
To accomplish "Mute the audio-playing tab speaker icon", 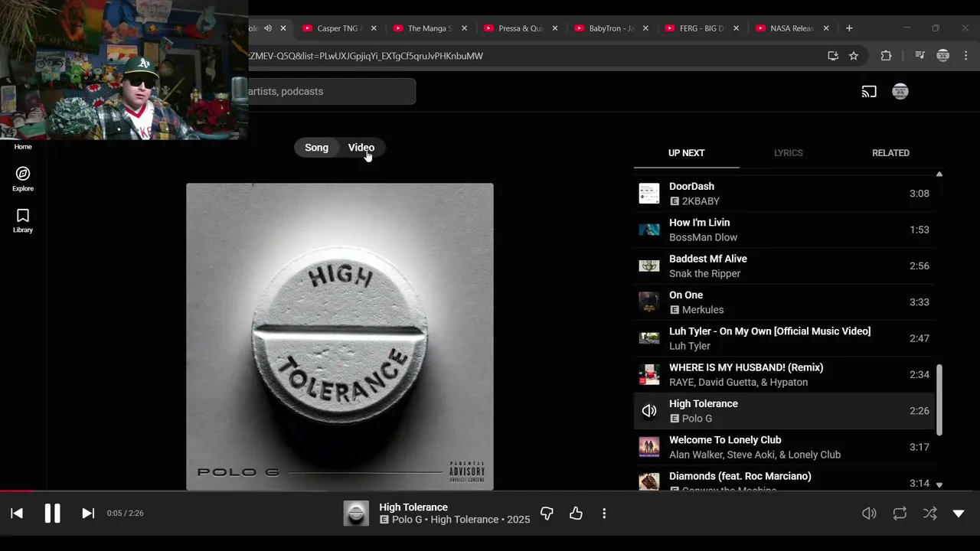I will (268, 28).
